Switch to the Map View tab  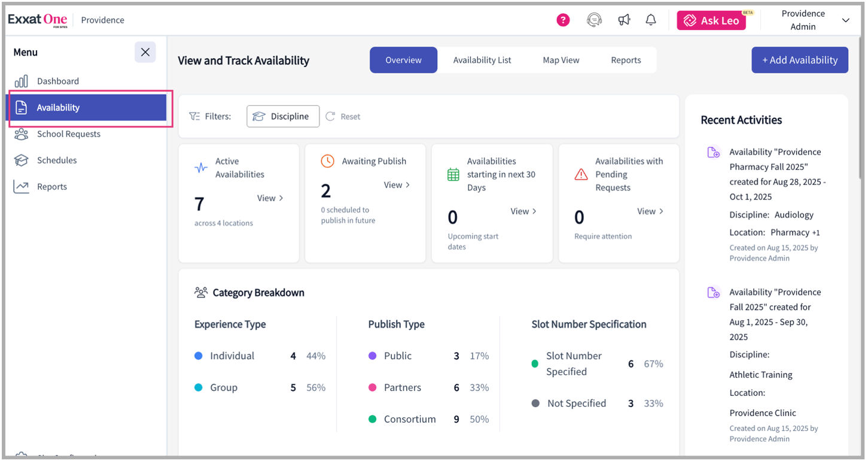pos(561,60)
